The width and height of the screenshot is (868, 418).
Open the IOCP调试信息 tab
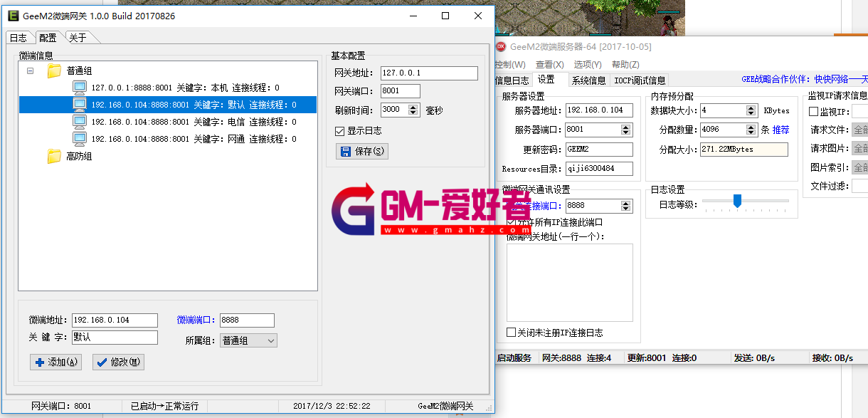click(x=640, y=80)
